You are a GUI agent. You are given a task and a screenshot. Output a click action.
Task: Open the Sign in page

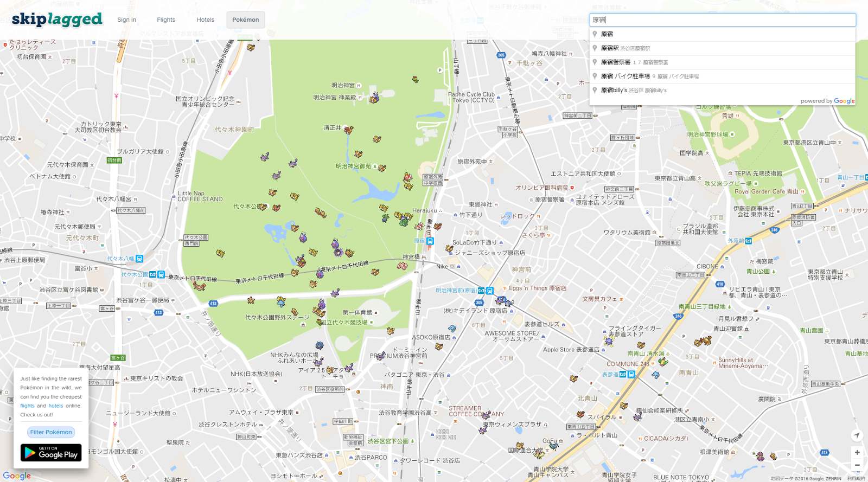(126, 20)
